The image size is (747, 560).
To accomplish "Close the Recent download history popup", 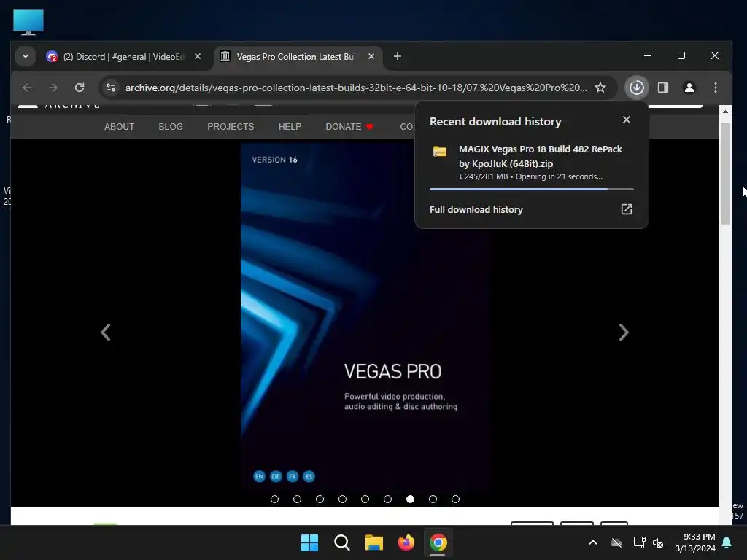I will coord(627,120).
